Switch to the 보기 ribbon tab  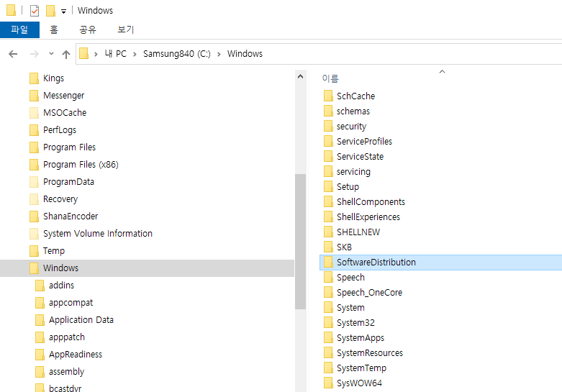click(x=126, y=29)
